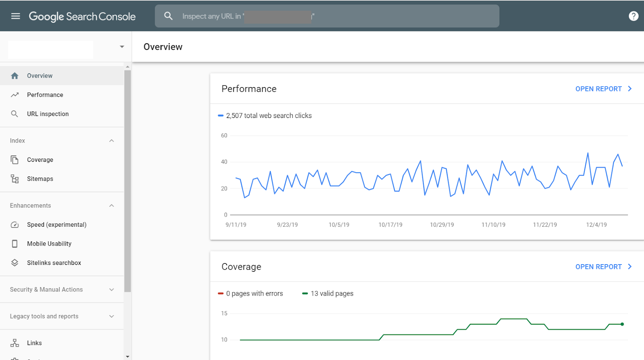Click the sidebar scroll down arrow
Image resolution: width=644 pixels, height=360 pixels.
pyautogui.click(x=128, y=356)
